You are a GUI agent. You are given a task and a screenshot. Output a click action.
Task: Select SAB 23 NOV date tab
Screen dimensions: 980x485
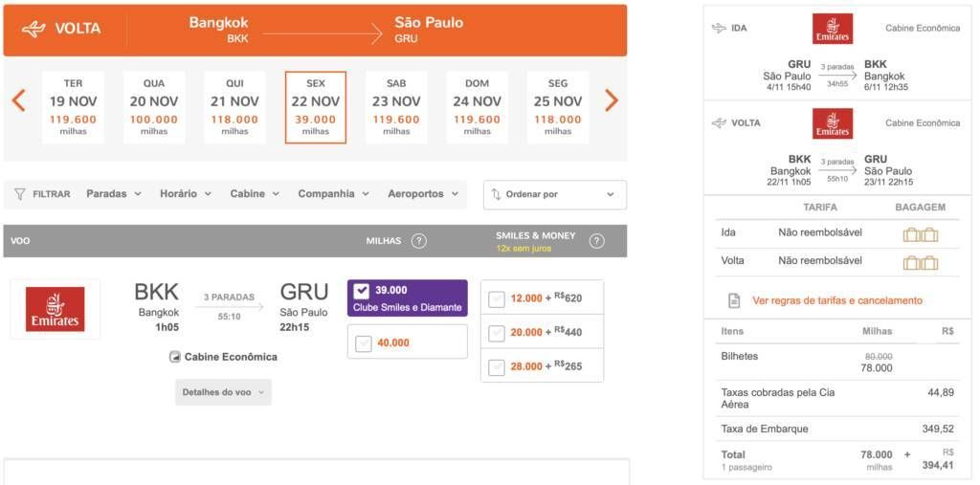point(396,107)
